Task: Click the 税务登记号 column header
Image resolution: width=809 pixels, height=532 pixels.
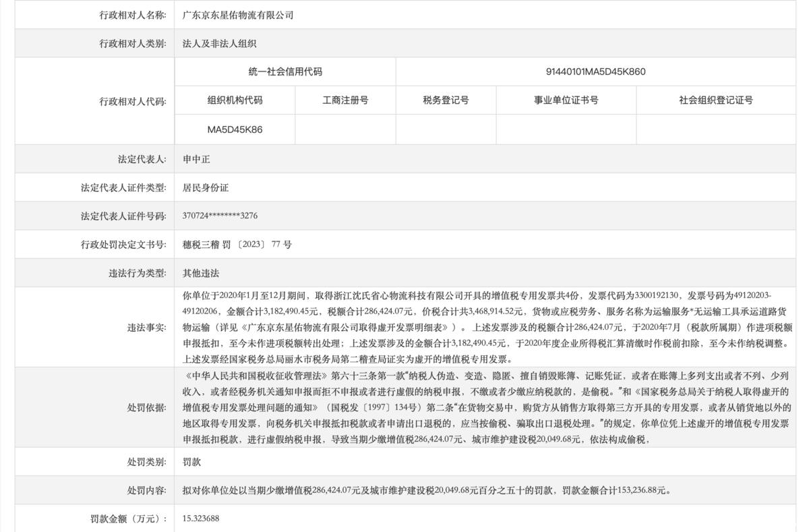Action: (446, 100)
